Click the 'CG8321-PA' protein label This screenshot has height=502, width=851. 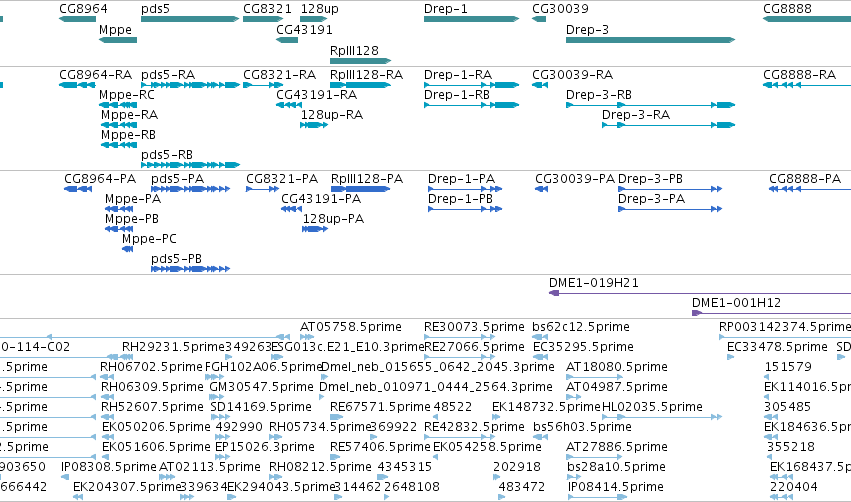pyautogui.click(x=282, y=179)
